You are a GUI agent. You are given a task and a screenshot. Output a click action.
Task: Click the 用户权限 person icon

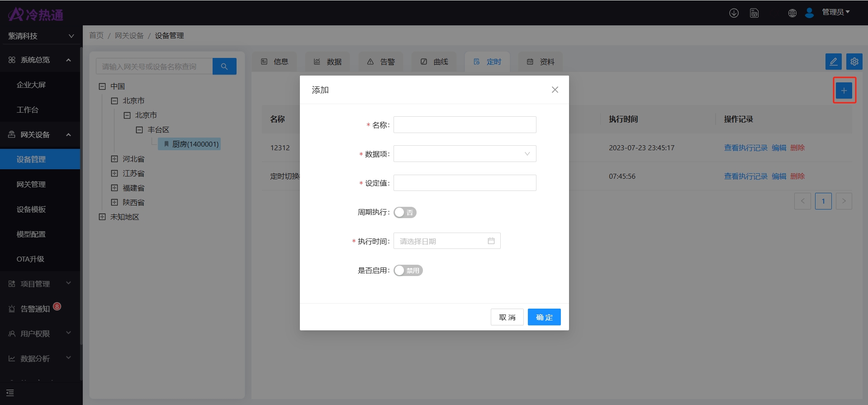pos(12,334)
